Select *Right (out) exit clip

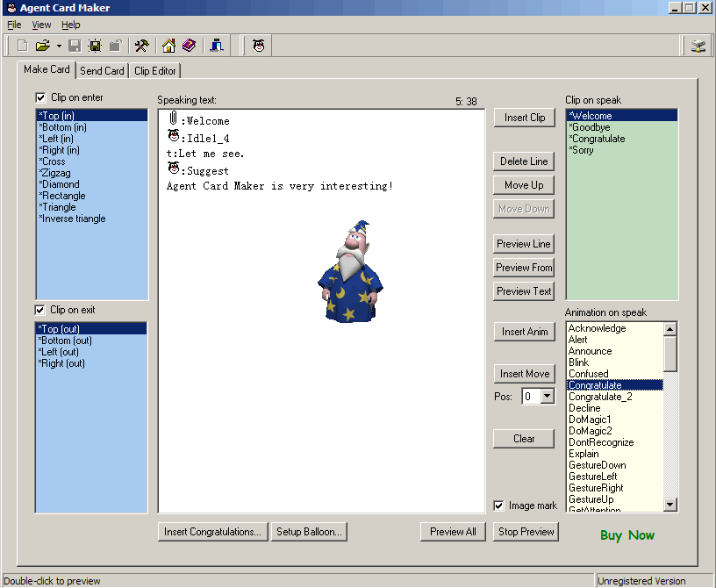91,363
